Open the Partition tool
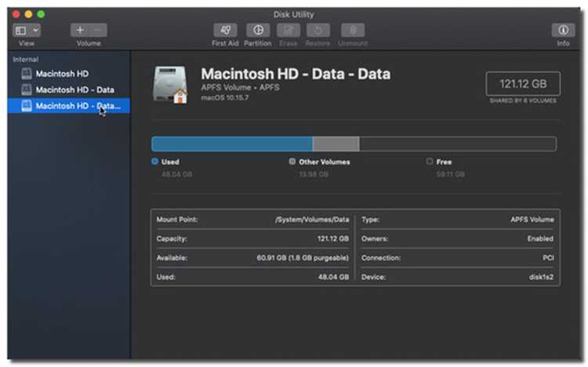The width and height of the screenshot is (588, 367). [x=258, y=30]
